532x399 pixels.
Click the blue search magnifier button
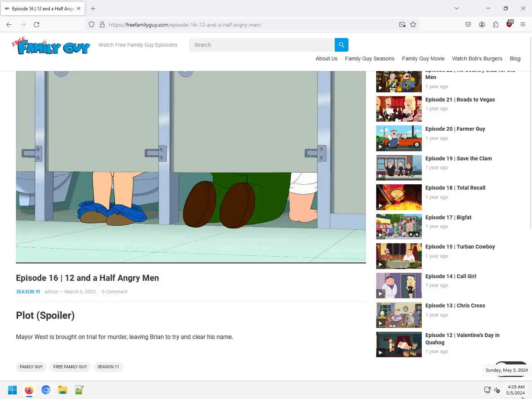point(341,45)
